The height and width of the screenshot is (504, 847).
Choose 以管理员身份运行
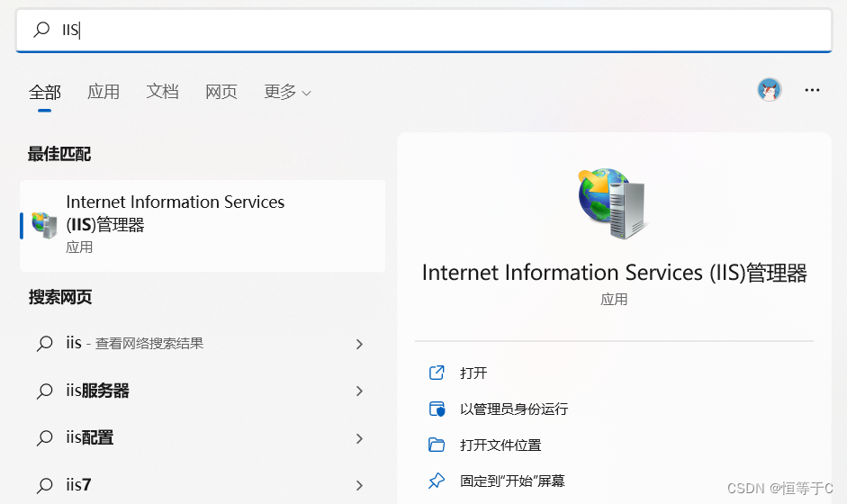point(514,409)
